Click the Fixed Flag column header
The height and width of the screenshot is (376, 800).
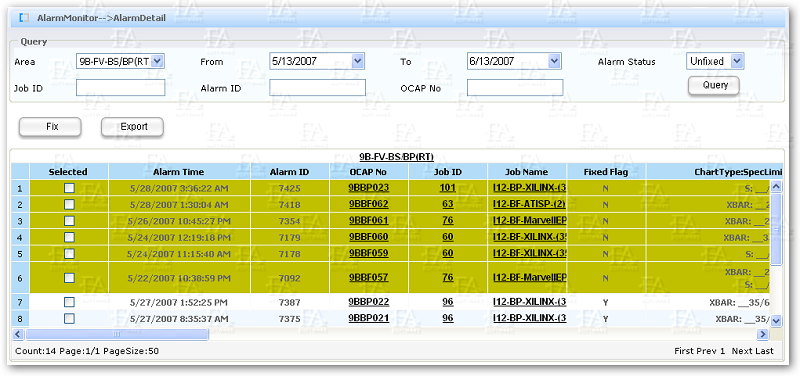click(x=606, y=172)
